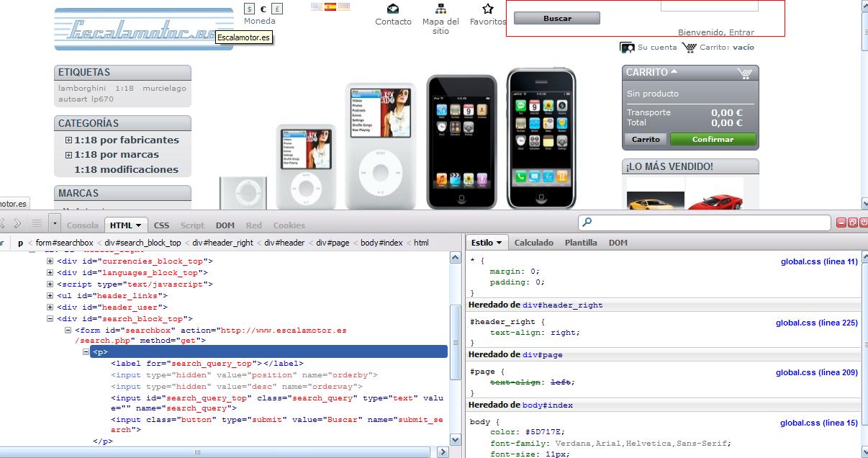Image resolution: width=868 pixels, height=458 pixels.
Task: Switch to the CSS tab in Firebug
Action: pyautogui.click(x=162, y=225)
